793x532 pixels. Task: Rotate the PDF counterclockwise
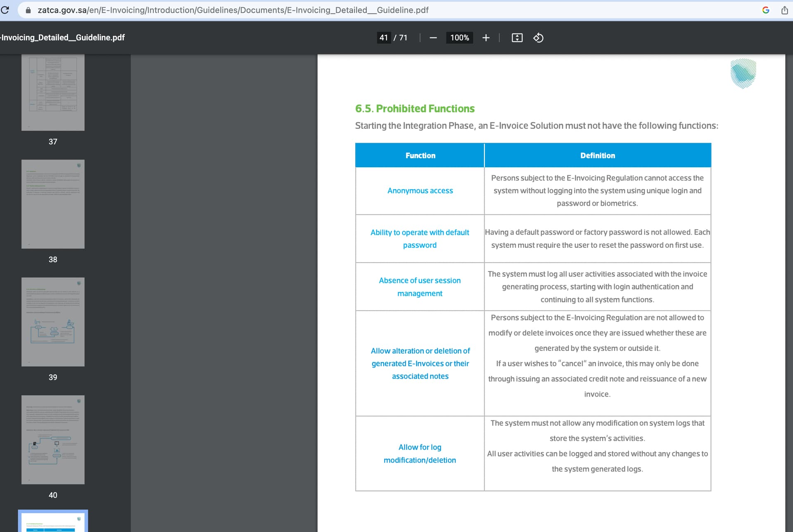coord(538,38)
